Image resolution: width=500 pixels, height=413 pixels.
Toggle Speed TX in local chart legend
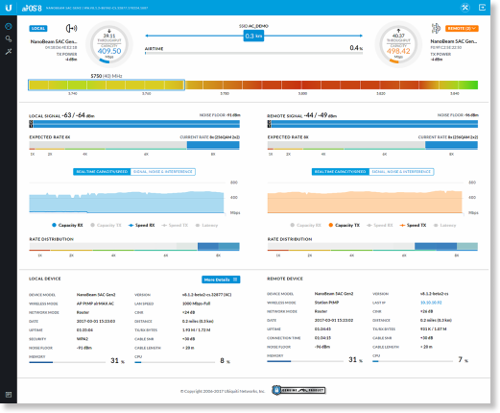click(175, 225)
